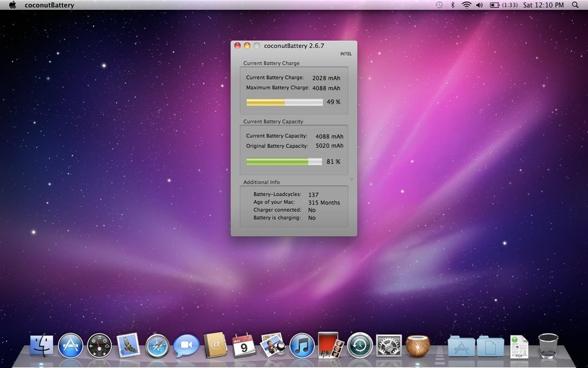Image resolution: width=588 pixels, height=368 pixels.
Task: Click the Bluetooth menu bar icon
Action: pos(453,5)
